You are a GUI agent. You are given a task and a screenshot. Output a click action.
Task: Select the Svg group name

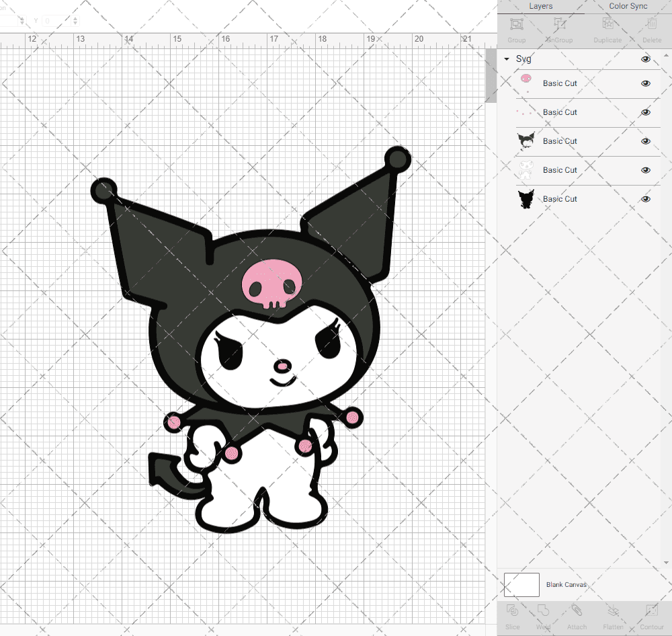523,58
